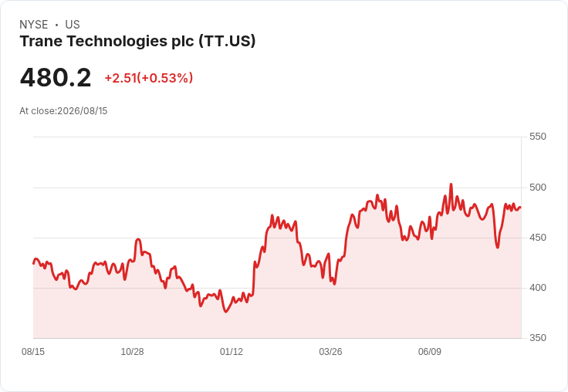Select the 03/26 date on the x-axis

click(330, 351)
